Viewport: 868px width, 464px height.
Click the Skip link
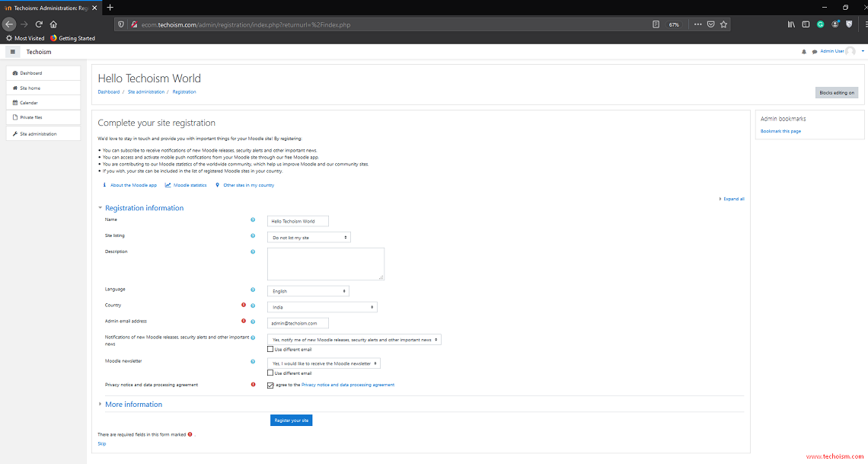coord(102,444)
